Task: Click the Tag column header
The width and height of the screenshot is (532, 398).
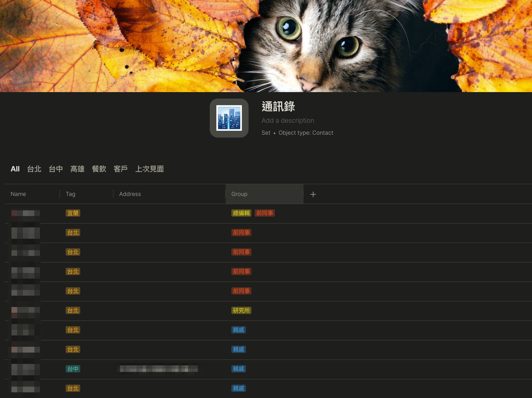Action: point(71,194)
